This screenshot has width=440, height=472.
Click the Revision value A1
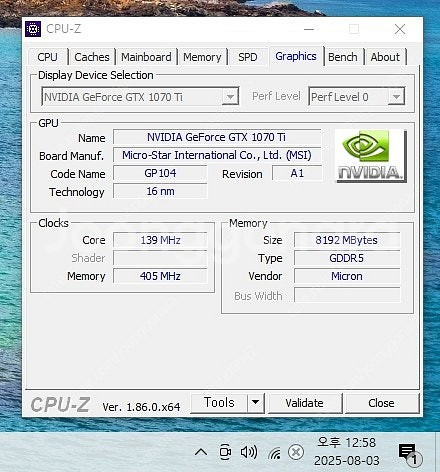tap(297, 173)
